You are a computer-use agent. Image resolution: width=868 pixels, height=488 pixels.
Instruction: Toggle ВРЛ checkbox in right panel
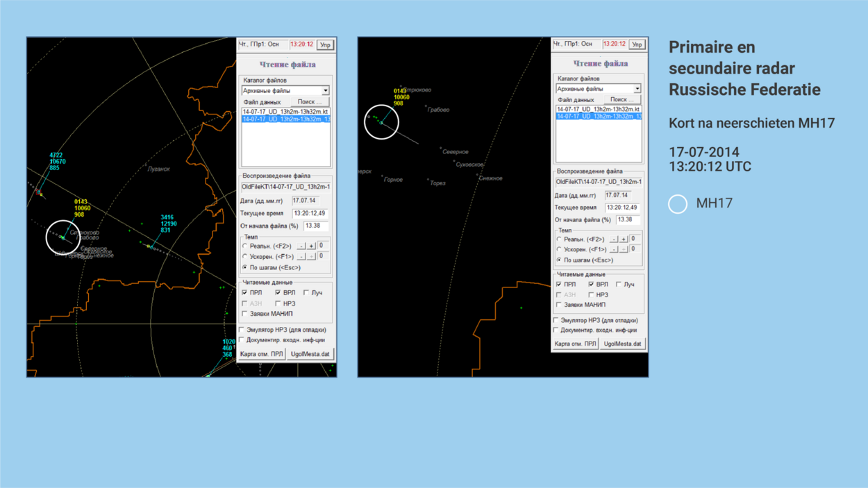[592, 285]
